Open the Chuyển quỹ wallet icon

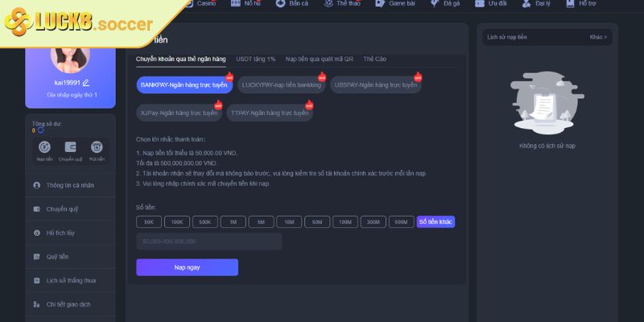(x=71, y=147)
